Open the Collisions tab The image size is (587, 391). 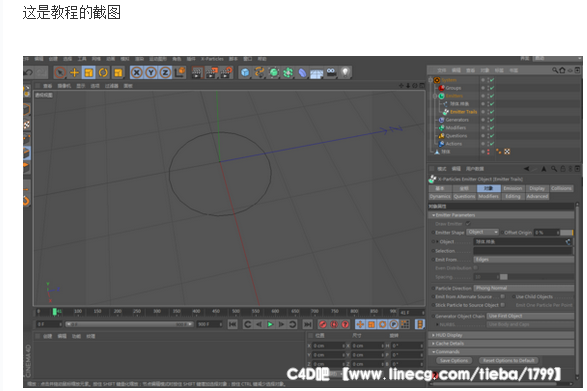coord(561,188)
